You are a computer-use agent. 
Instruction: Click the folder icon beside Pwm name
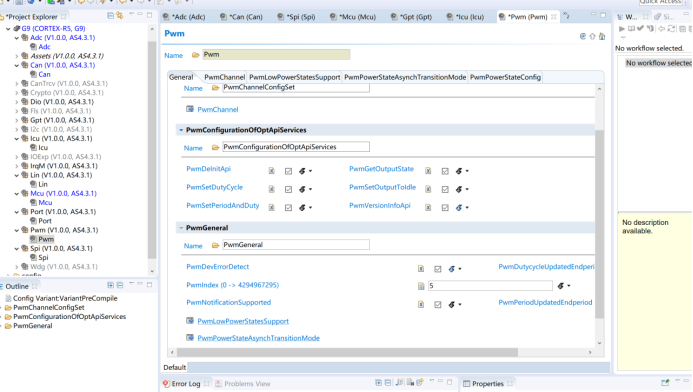(x=195, y=55)
